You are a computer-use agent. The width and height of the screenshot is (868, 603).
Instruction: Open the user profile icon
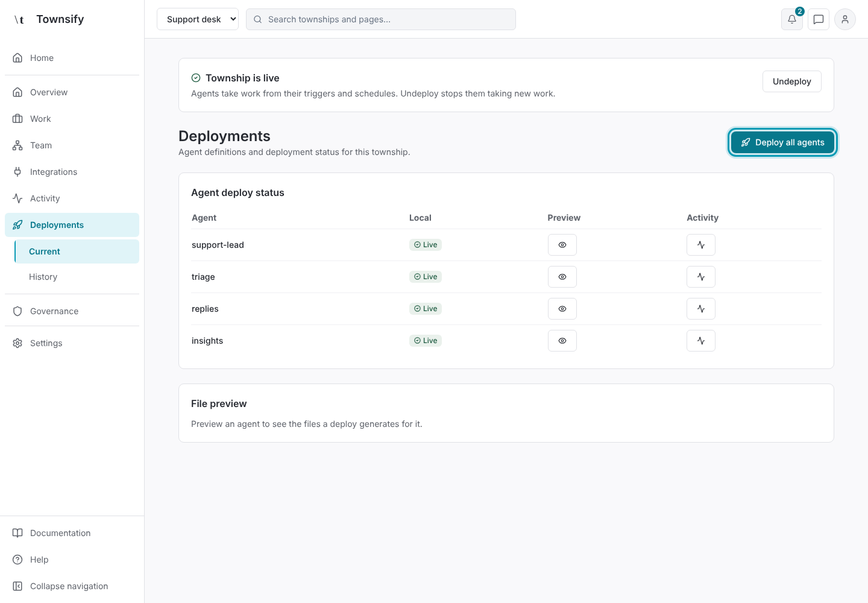pos(845,19)
